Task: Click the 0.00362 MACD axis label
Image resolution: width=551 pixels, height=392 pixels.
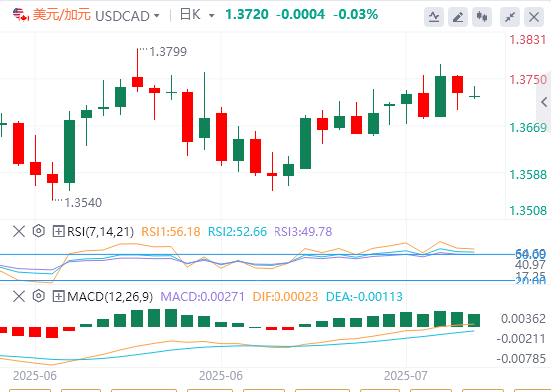Action: (x=523, y=319)
